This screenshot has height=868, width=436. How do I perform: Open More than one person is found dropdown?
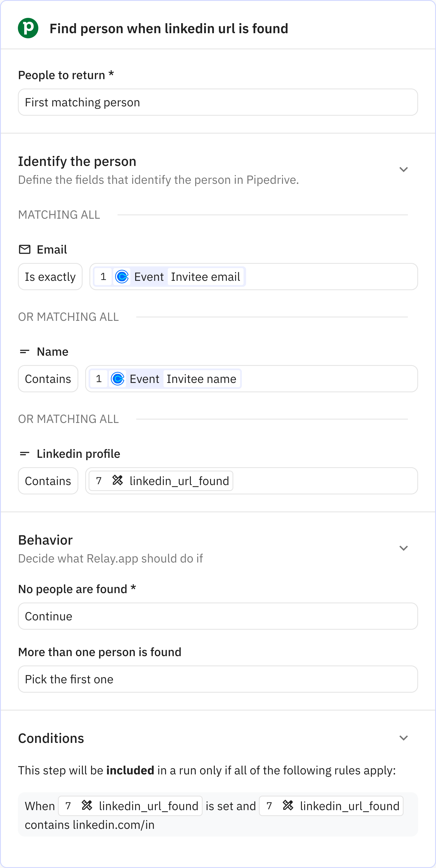tap(218, 679)
